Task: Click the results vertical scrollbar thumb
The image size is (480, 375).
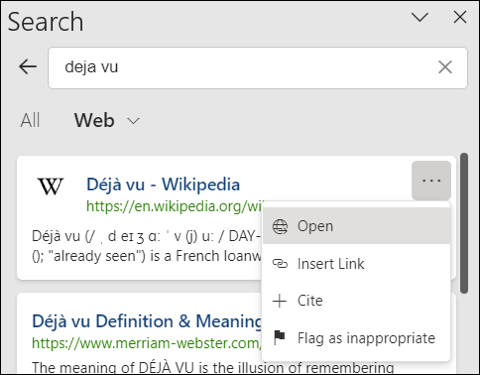Action: point(464,223)
